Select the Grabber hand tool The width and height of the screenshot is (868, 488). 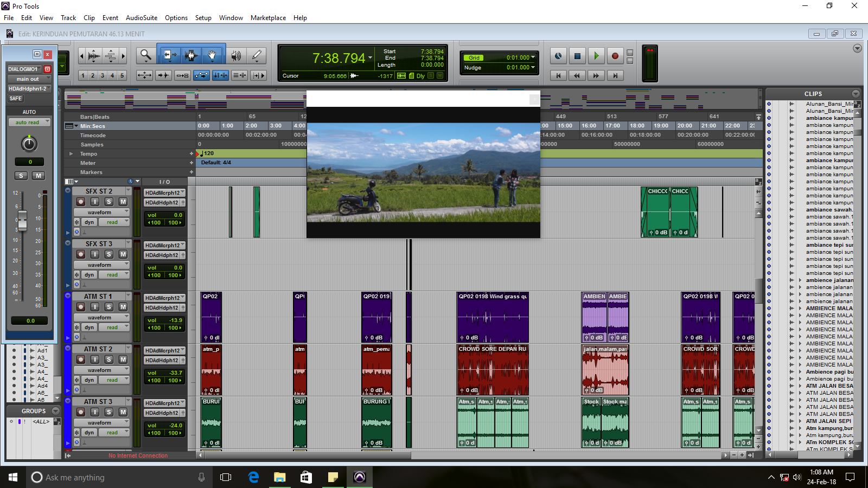pos(212,55)
